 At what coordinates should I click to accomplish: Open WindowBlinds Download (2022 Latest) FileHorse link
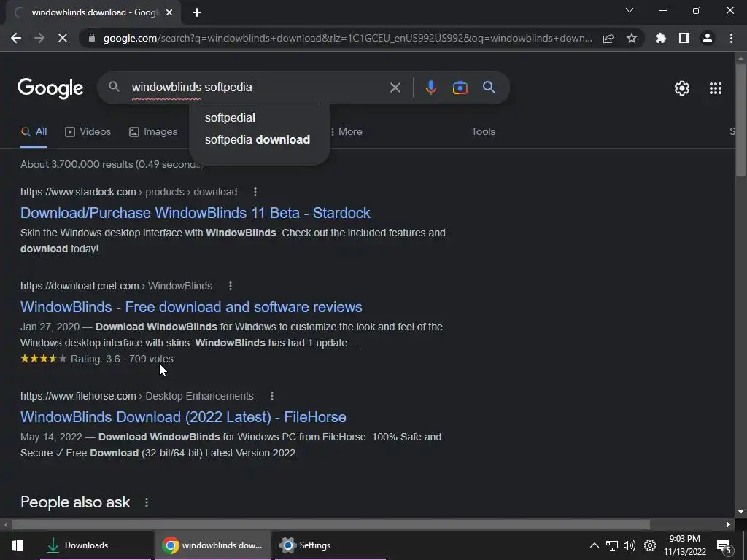(183, 417)
